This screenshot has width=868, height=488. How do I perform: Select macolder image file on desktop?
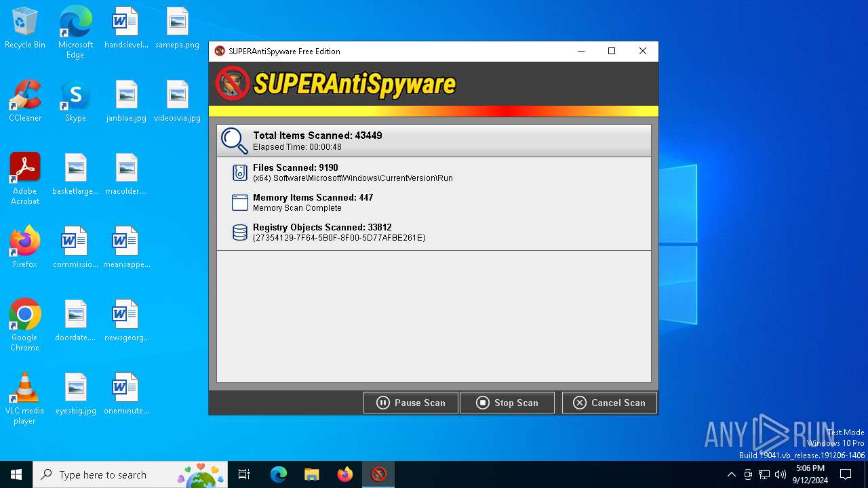[x=126, y=175]
